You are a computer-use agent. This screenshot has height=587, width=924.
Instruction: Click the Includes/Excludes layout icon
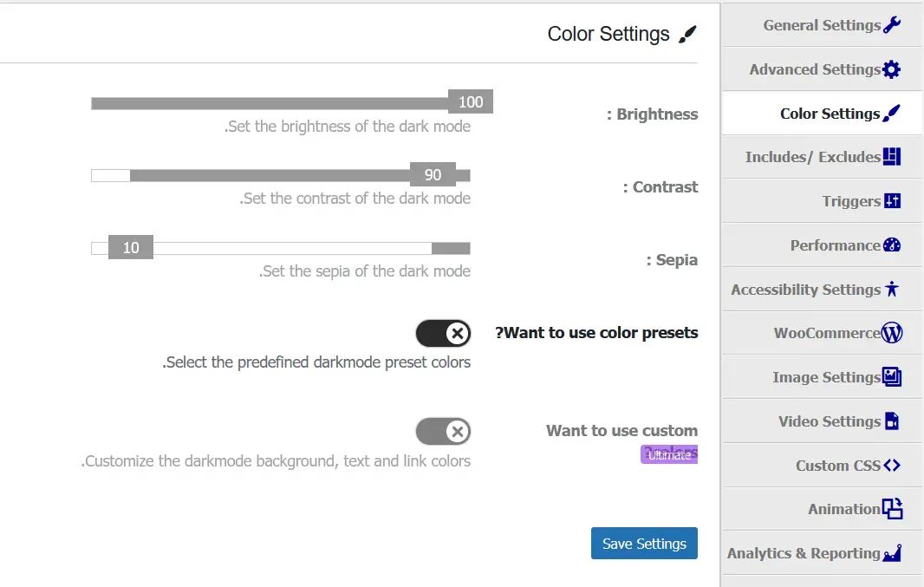point(892,157)
